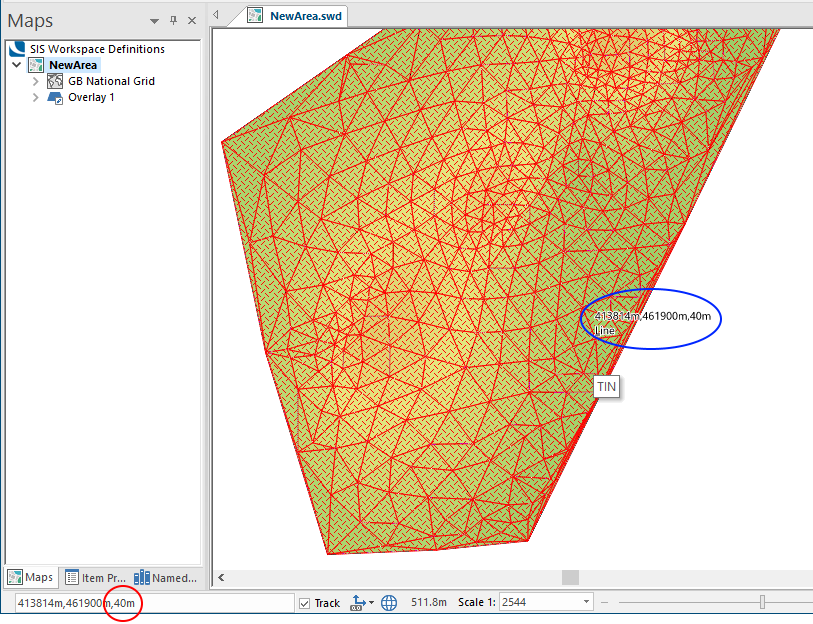The height and width of the screenshot is (624, 813).
Task: Switch to the Maps bottom tab
Action: [31, 577]
